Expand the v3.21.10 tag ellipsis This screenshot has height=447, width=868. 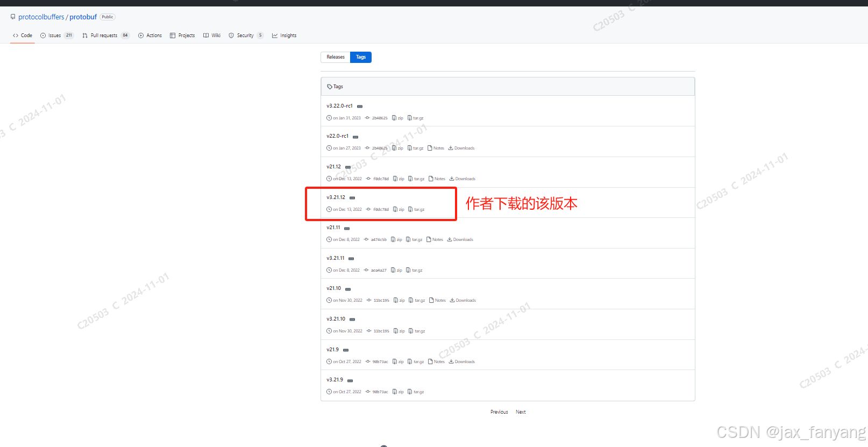pos(352,320)
